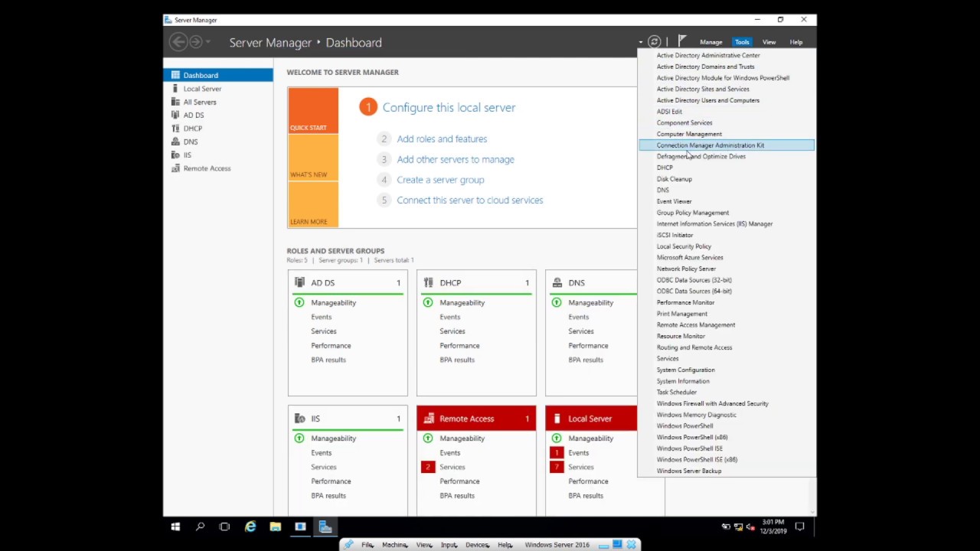Click the Local Server icon in sidebar

tap(175, 89)
